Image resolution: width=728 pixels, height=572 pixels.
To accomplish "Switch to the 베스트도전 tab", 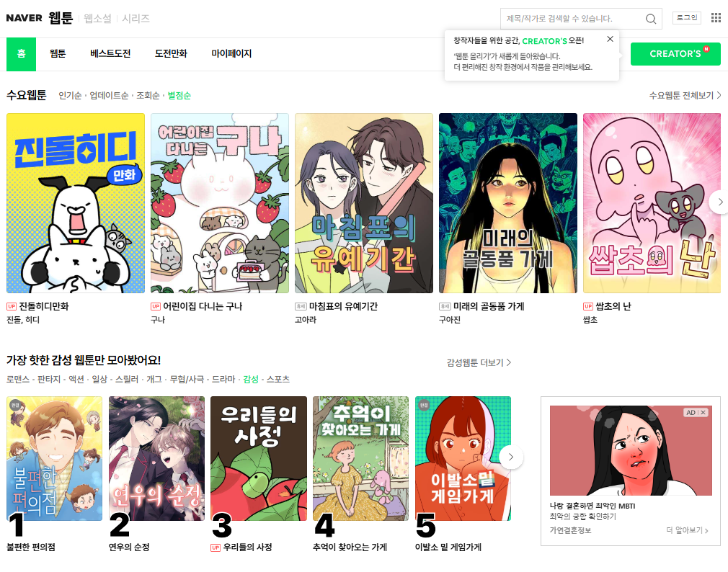I will point(110,54).
